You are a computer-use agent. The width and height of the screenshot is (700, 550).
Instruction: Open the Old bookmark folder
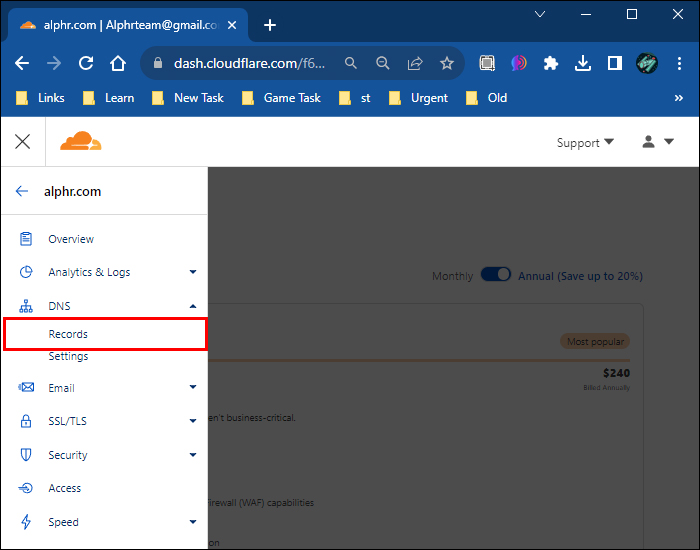pos(486,98)
